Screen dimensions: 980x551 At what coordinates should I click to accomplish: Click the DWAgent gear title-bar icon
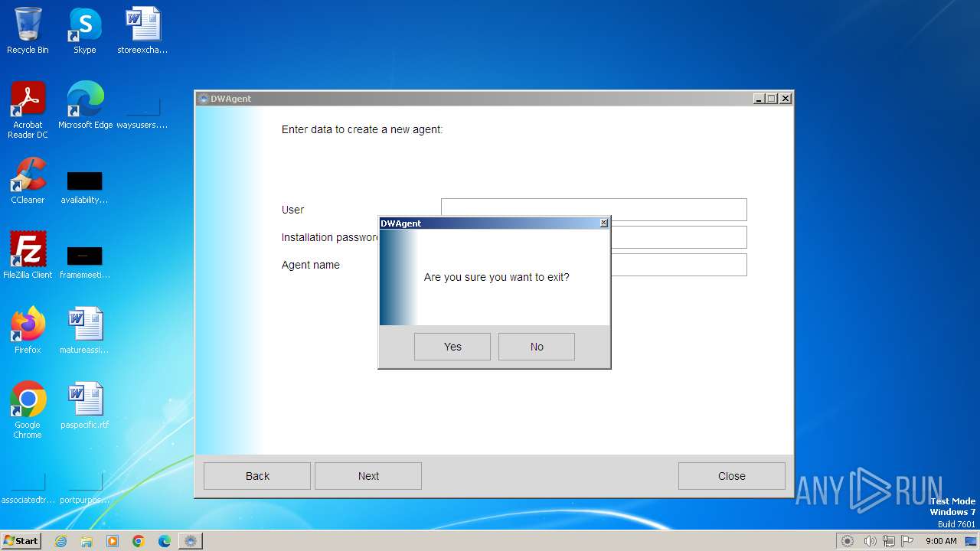(203, 99)
